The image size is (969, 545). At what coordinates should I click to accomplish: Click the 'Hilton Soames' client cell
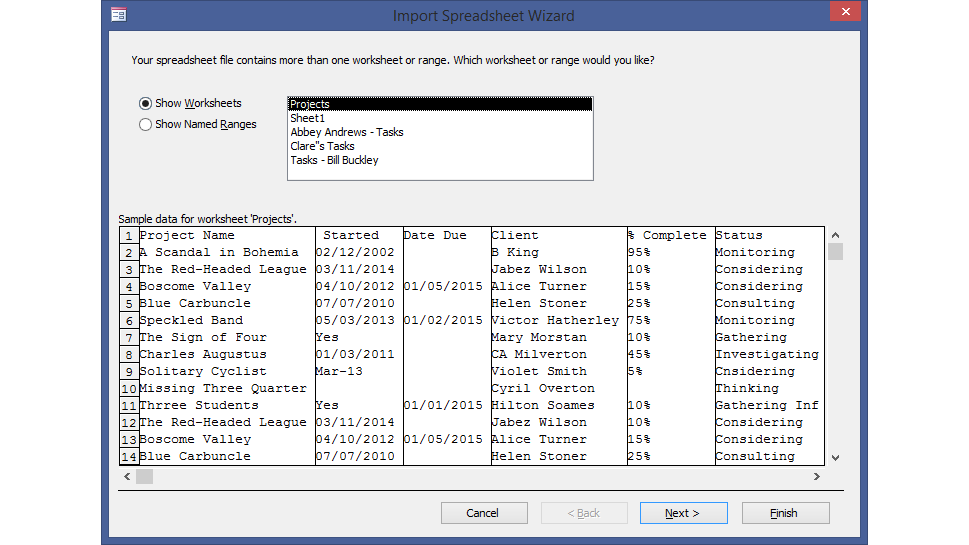click(x=559, y=405)
